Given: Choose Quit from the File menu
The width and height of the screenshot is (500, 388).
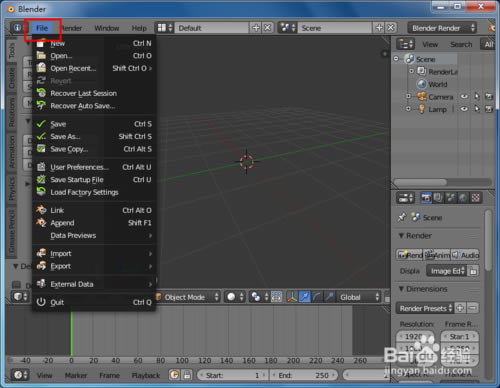Looking at the screenshot, I should pyautogui.click(x=94, y=302).
